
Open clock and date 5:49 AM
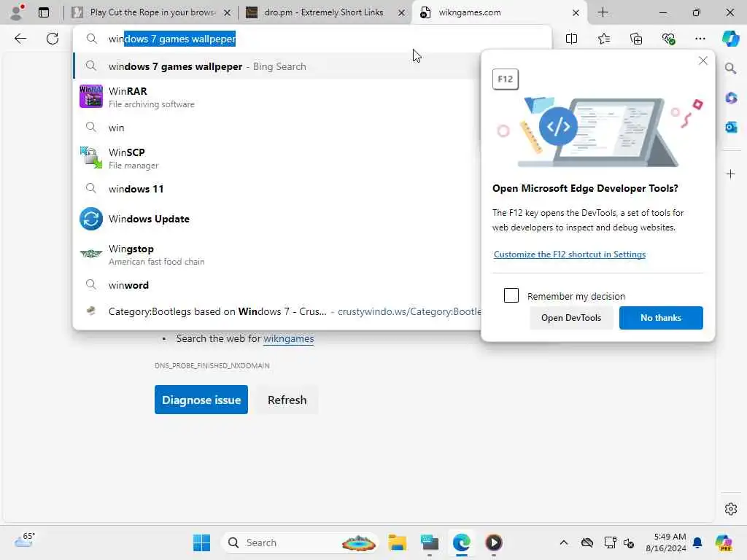point(665,542)
